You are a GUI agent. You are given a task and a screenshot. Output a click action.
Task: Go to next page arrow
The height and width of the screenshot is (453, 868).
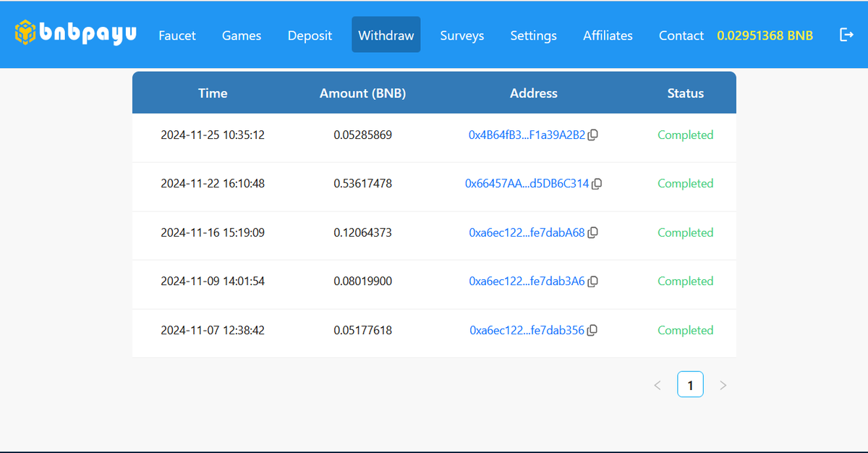(x=723, y=385)
